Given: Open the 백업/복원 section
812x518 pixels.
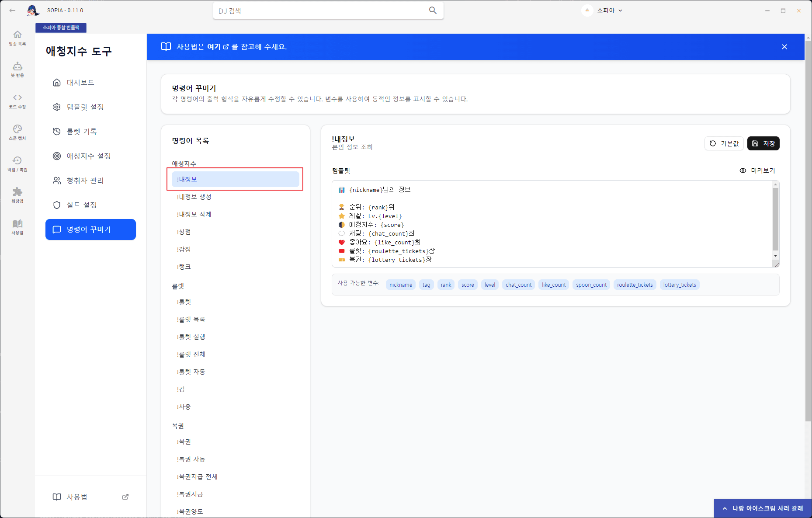Looking at the screenshot, I should click(x=17, y=163).
